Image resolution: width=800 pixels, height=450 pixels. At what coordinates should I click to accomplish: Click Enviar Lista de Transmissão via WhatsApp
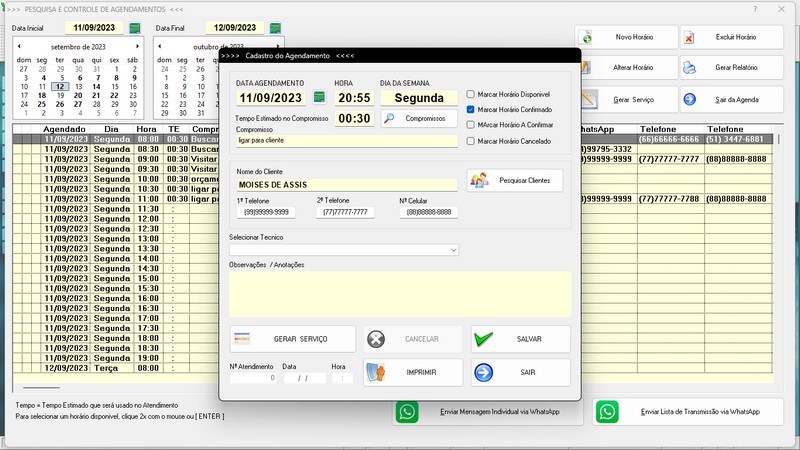(687, 412)
